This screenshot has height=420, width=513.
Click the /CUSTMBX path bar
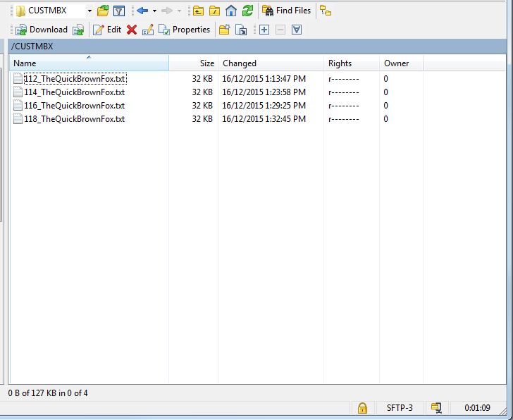[x=257, y=47]
